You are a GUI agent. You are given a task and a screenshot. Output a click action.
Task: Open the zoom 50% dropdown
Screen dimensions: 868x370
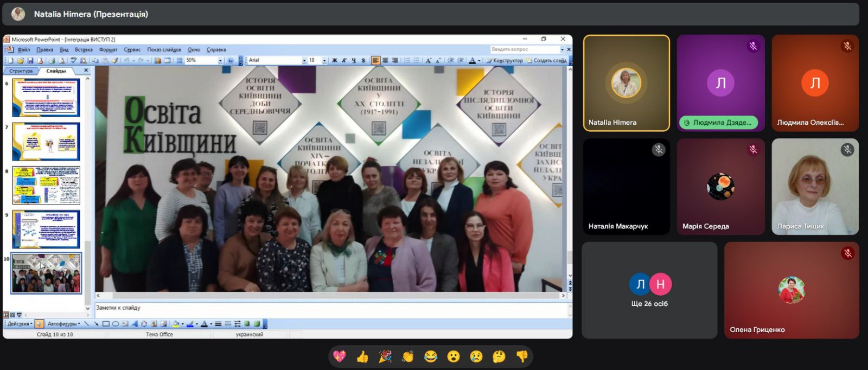coord(220,61)
